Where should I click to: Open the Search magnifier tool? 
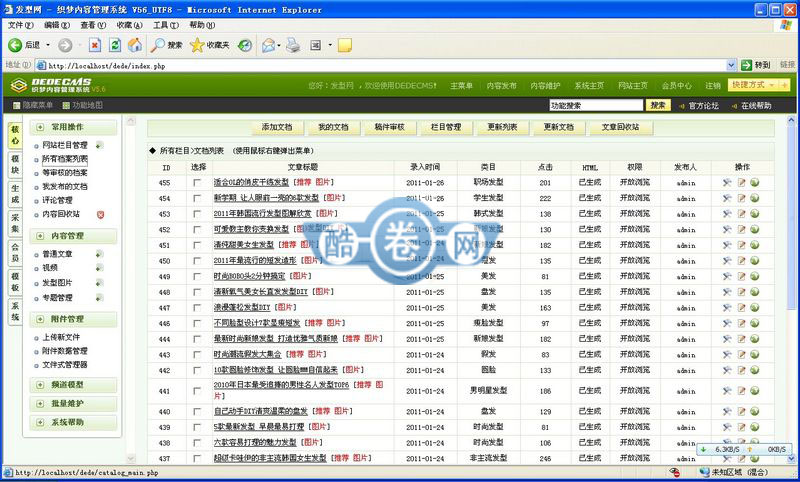[x=157, y=45]
